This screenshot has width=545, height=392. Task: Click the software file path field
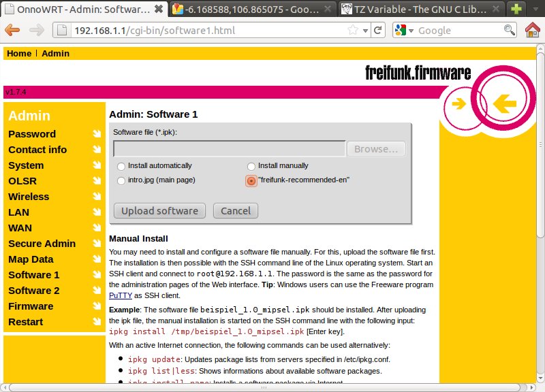pyautogui.click(x=229, y=149)
